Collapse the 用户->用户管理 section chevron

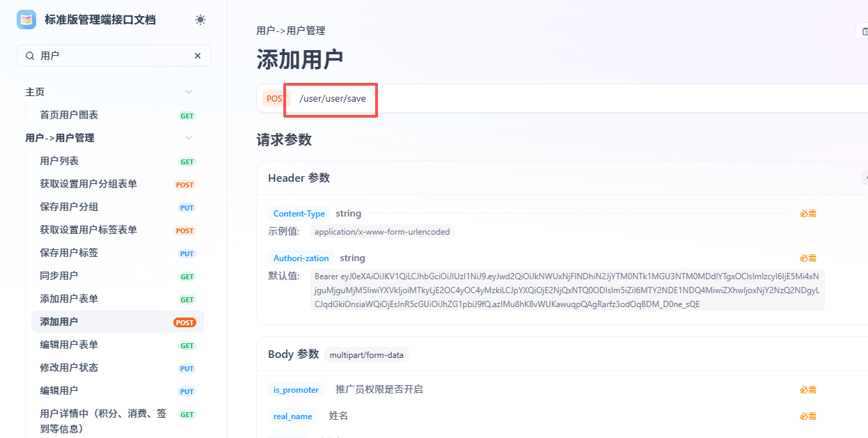(189, 138)
